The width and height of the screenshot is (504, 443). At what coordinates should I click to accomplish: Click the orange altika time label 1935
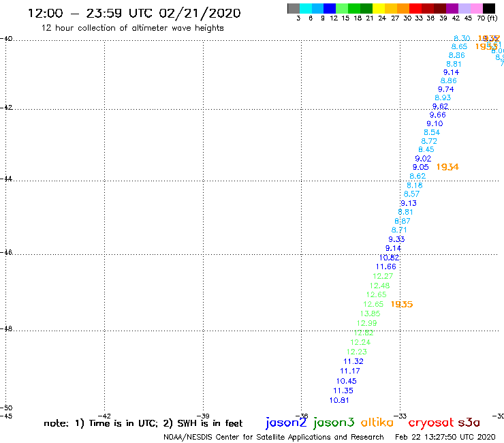click(402, 304)
